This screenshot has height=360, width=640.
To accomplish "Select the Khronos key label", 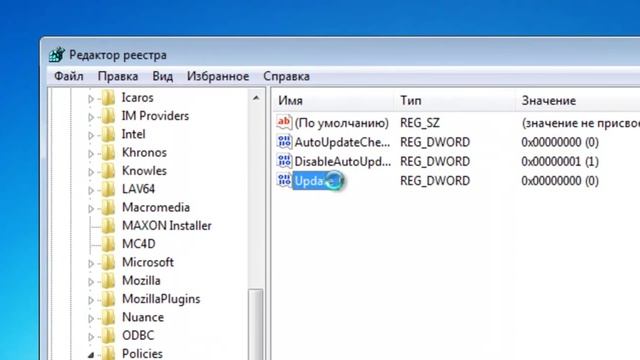I will tap(144, 153).
